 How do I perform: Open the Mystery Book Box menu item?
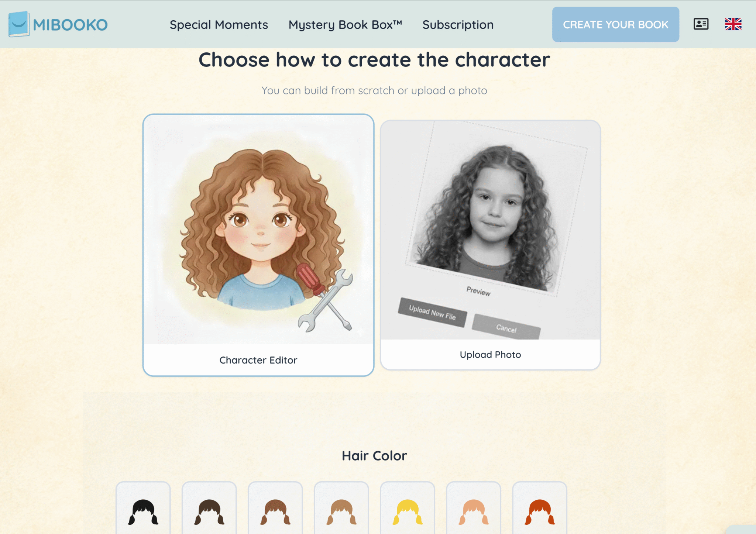pyautogui.click(x=345, y=25)
